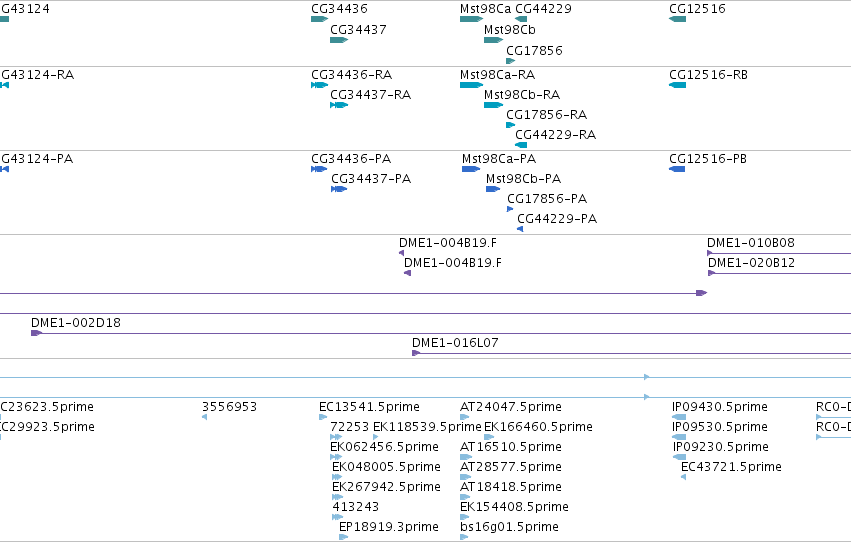The image size is (851, 542).
Task: Select the CG34436 gene label
Action: [339, 9]
